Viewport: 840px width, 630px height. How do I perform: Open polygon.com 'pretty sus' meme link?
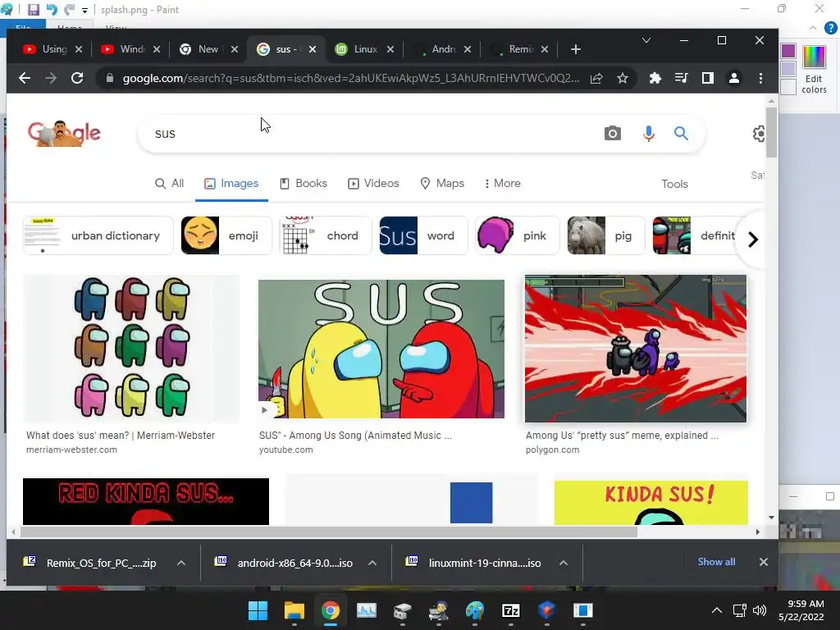[x=622, y=436]
